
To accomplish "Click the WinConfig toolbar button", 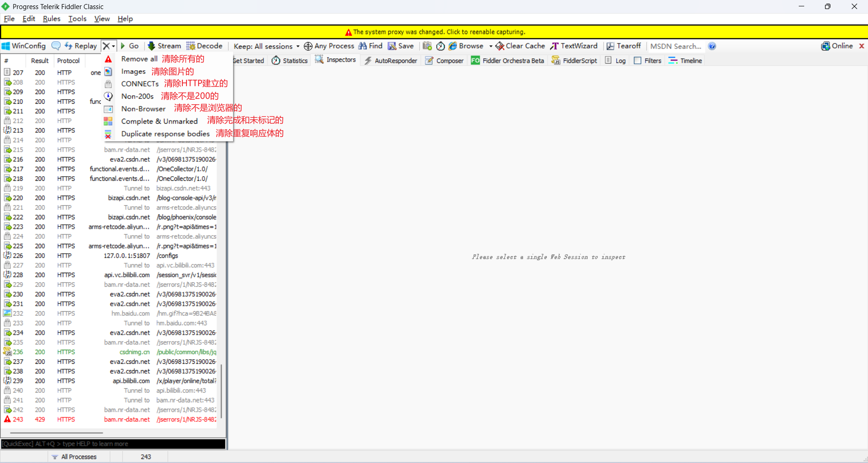I will coord(24,46).
